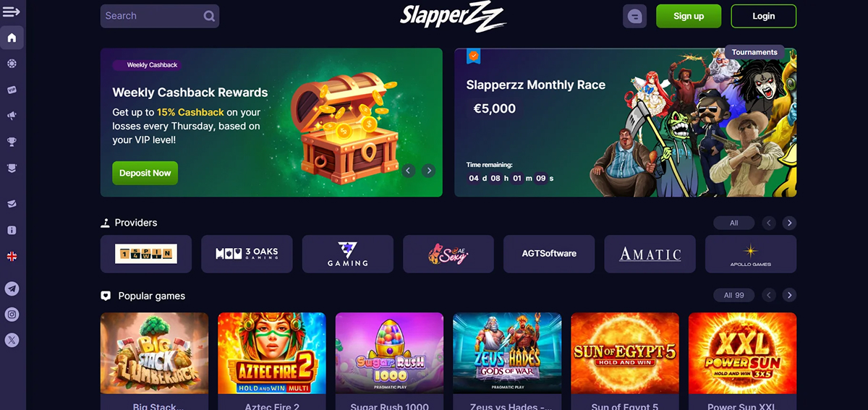Open the trophy tournaments sidebar icon
Image resolution: width=868 pixels, height=410 pixels.
point(12,142)
